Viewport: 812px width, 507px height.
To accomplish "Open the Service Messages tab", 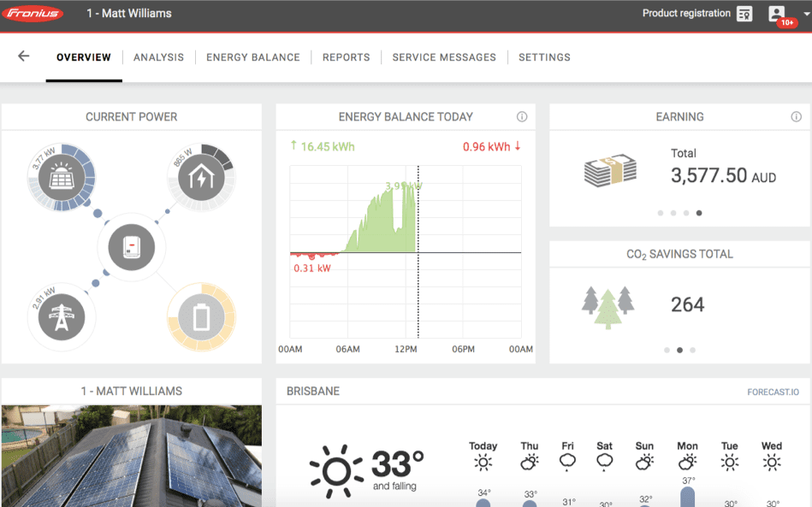I will 444,57.
